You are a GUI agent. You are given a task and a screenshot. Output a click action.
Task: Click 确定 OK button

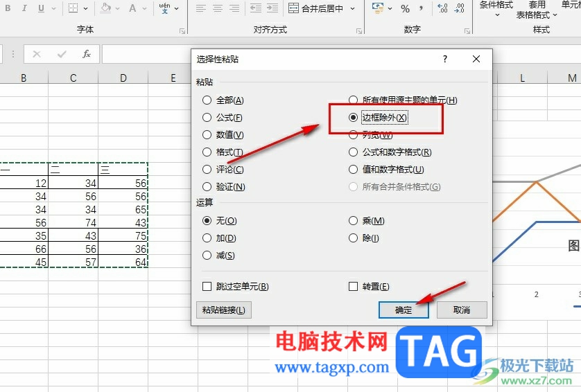(404, 310)
